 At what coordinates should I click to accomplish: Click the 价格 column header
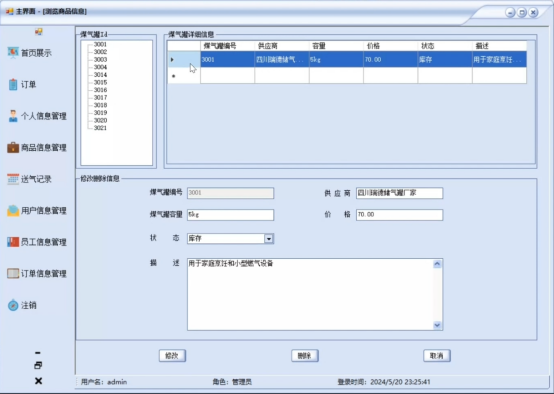point(390,46)
